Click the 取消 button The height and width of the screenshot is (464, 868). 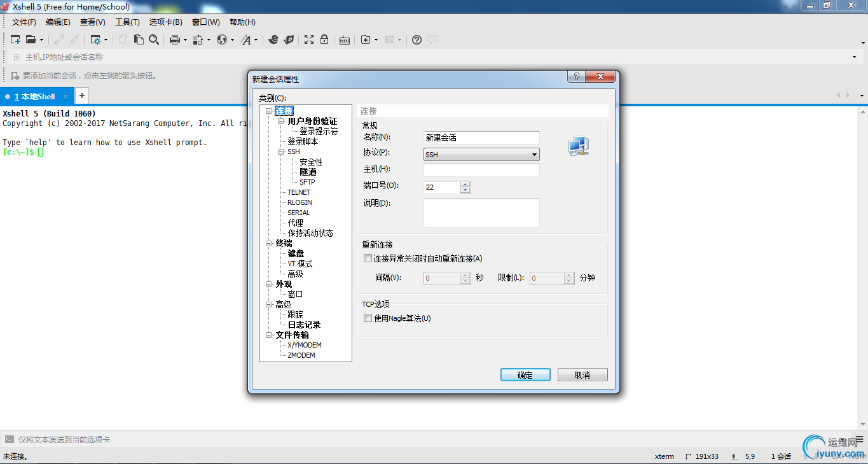click(x=582, y=375)
